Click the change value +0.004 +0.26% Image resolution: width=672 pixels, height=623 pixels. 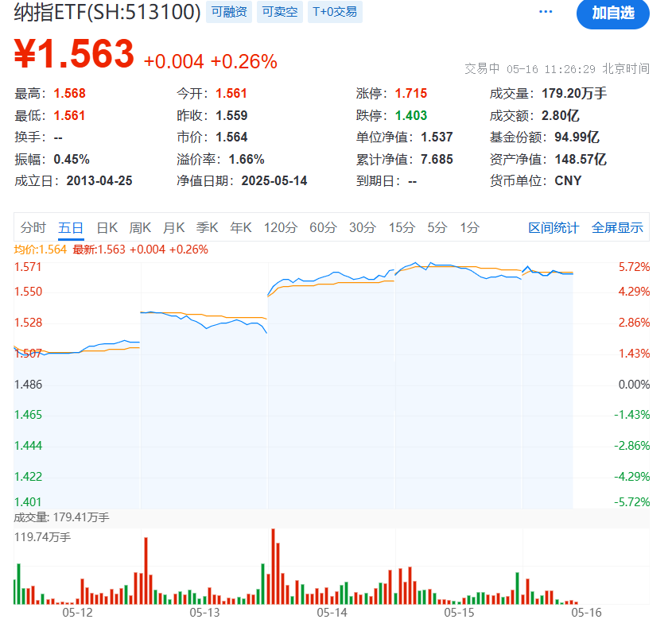[211, 62]
